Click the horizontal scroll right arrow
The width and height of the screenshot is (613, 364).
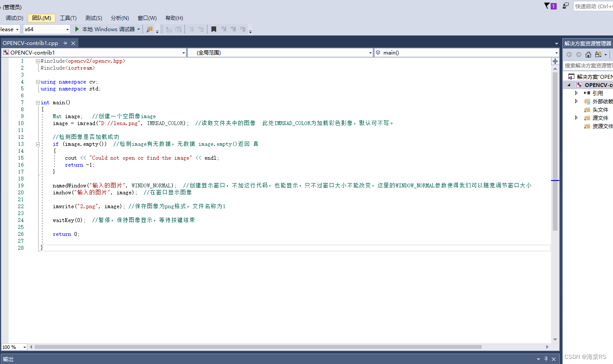pyautogui.click(x=547, y=347)
